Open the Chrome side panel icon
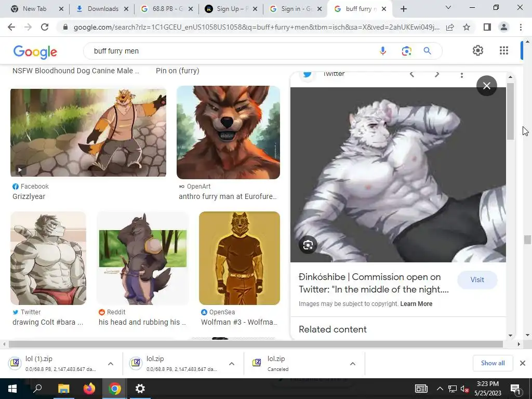 [x=487, y=27]
